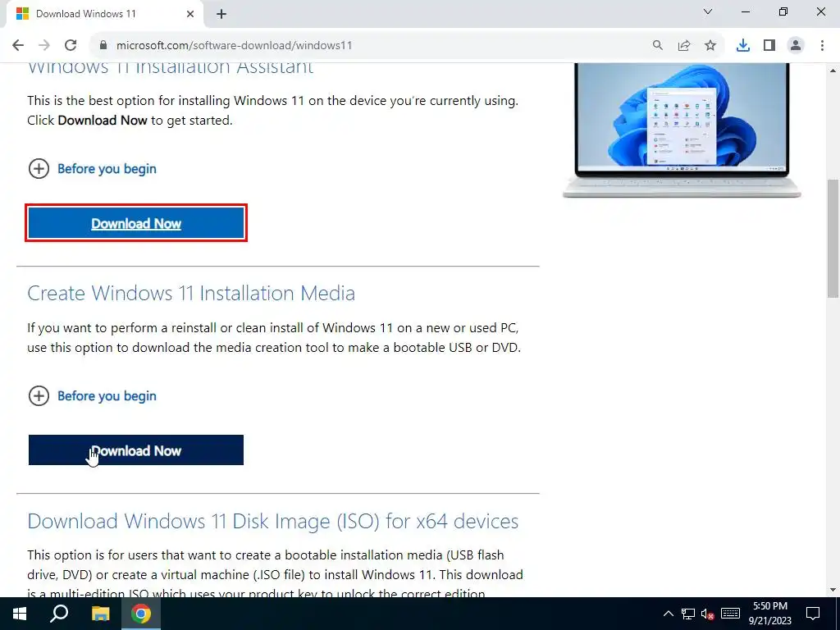This screenshot has height=630, width=840.
Task: Go back with the browser back arrow
Action: click(18, 46)
